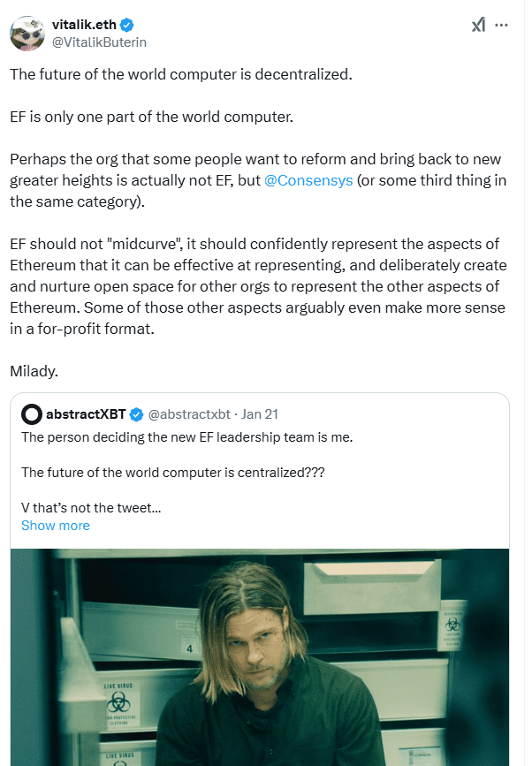Click the Grok icon beside the tweet header
The width and height of the screenshot is (532, 766).
pyautogui.click(x=478, y=26)
